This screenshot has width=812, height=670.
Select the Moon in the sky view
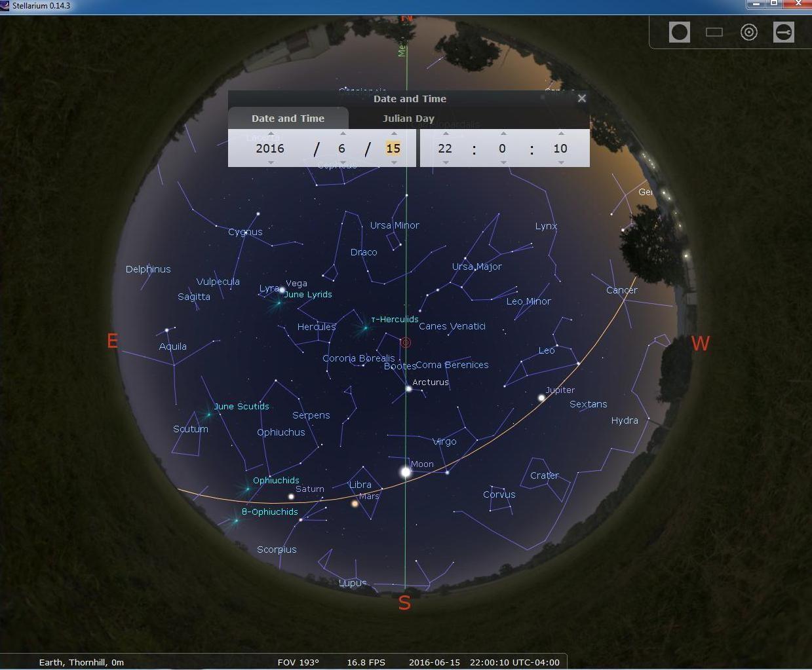406,472
